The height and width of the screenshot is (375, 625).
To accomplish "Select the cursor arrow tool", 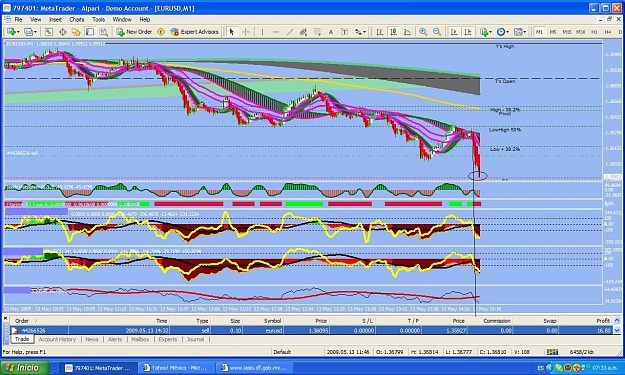I will coord(232,32).
